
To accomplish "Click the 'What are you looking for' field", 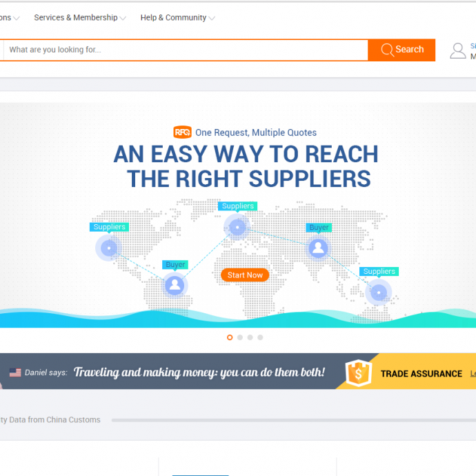I will pyautogui.click(x=186, y=50).
